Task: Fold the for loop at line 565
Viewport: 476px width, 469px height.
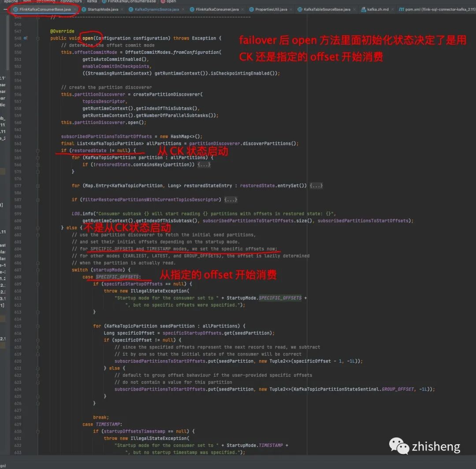Action: tap(38, 158)
